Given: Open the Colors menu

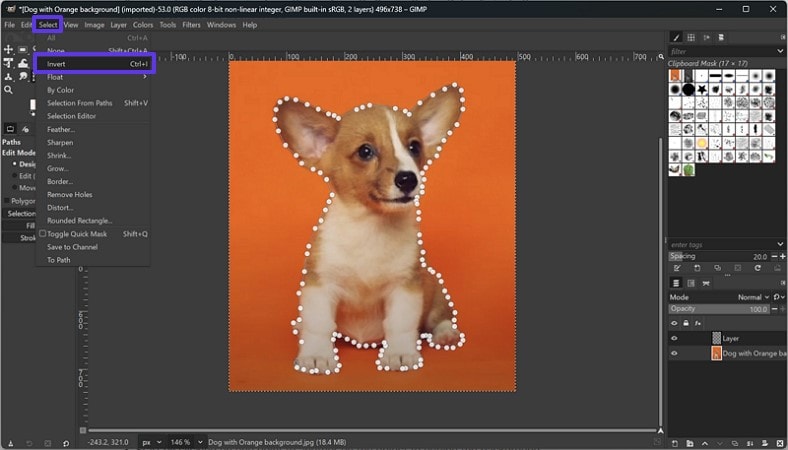Looking at the screenshot, I should tap(143, 25).
